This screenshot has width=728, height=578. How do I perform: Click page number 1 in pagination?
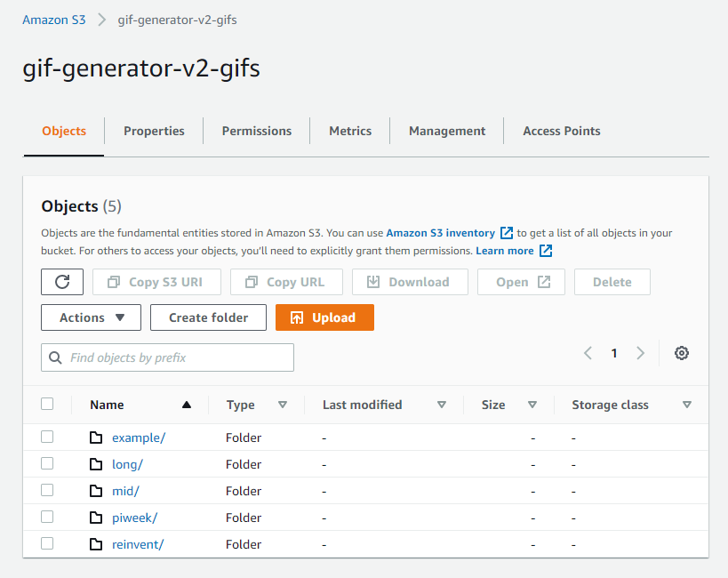tap(614, 353)
